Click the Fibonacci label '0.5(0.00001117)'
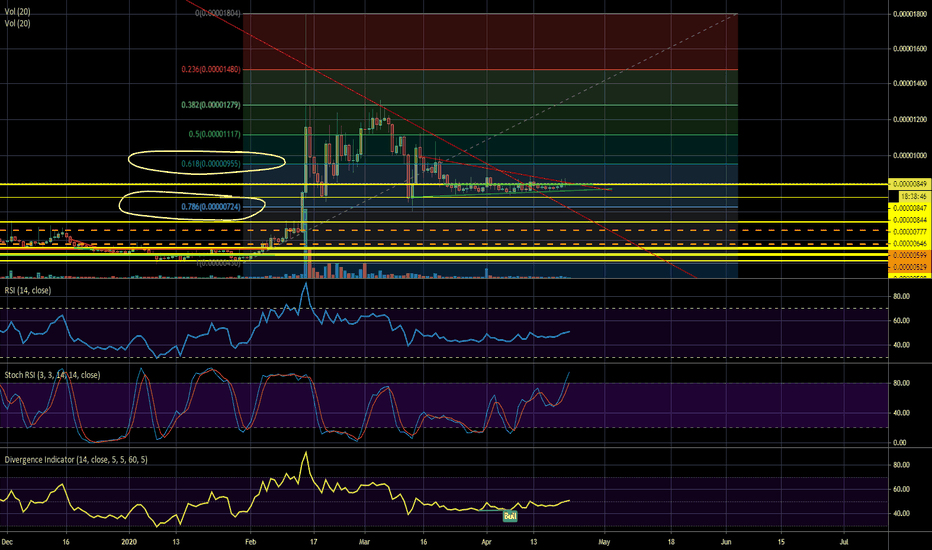The width and height of the screenshot is (932, 550). 215,134
